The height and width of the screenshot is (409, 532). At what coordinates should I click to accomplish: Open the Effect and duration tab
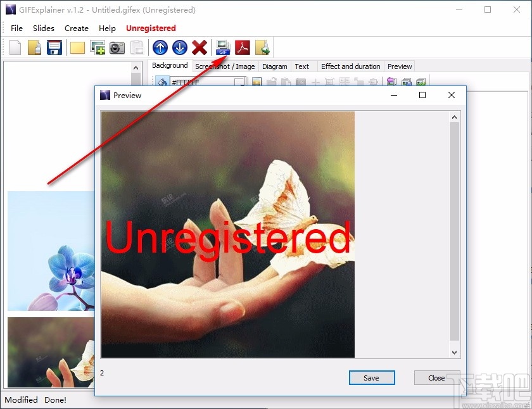[350, 66]
